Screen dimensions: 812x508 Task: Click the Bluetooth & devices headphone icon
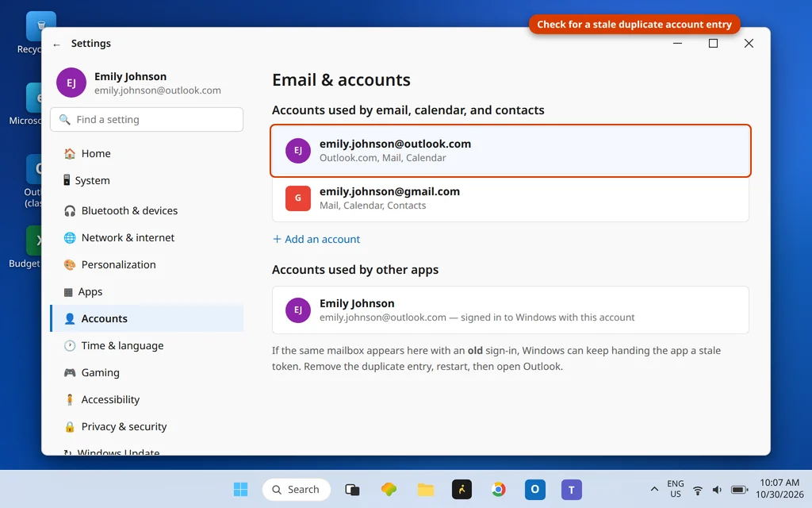pos(70,210)
